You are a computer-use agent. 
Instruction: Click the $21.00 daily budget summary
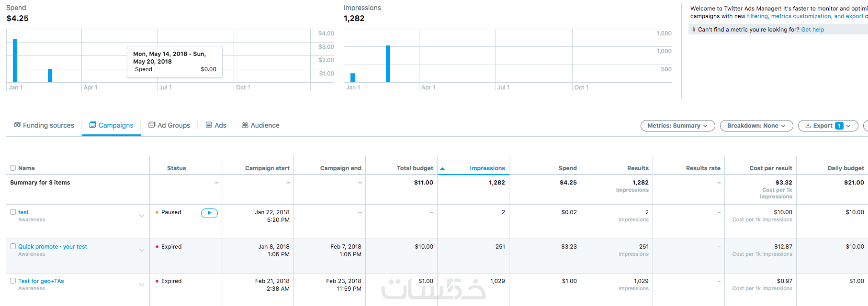click(854, 183)
